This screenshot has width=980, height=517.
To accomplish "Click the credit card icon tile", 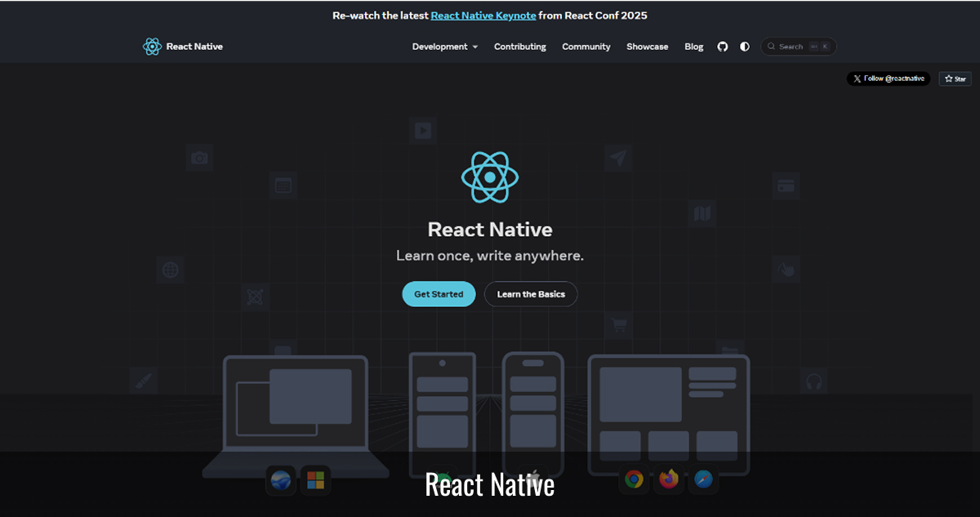I will pyautogui.click(x=786, y=185).
